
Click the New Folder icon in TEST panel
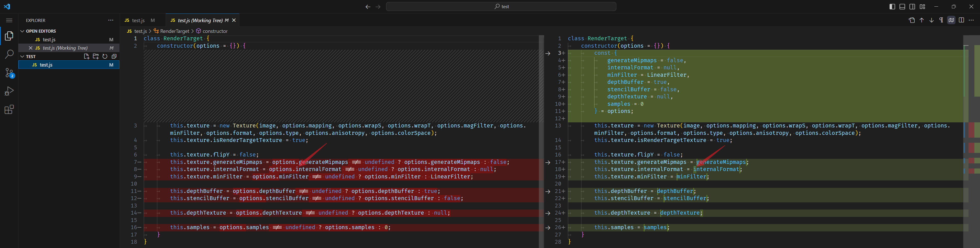[x=96, y=56]
